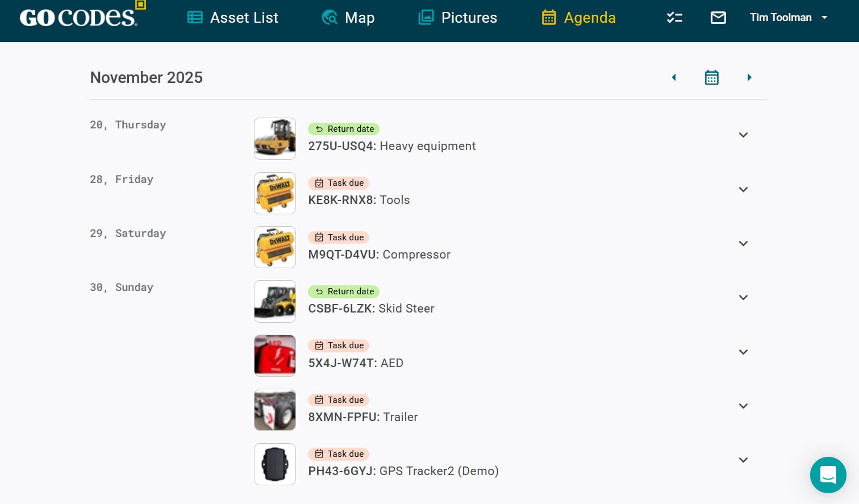Open the mail messages icon
The width and height of the screenshot is (859, 504).
718,18
